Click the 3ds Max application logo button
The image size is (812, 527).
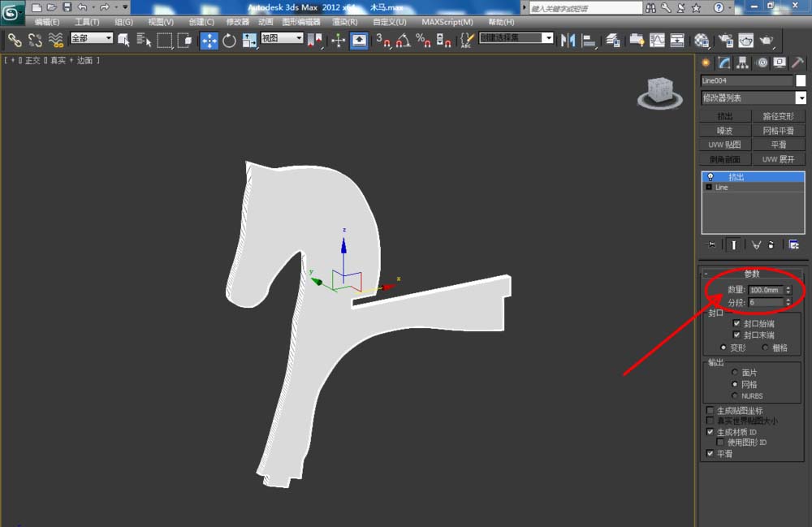pos(11,12)
